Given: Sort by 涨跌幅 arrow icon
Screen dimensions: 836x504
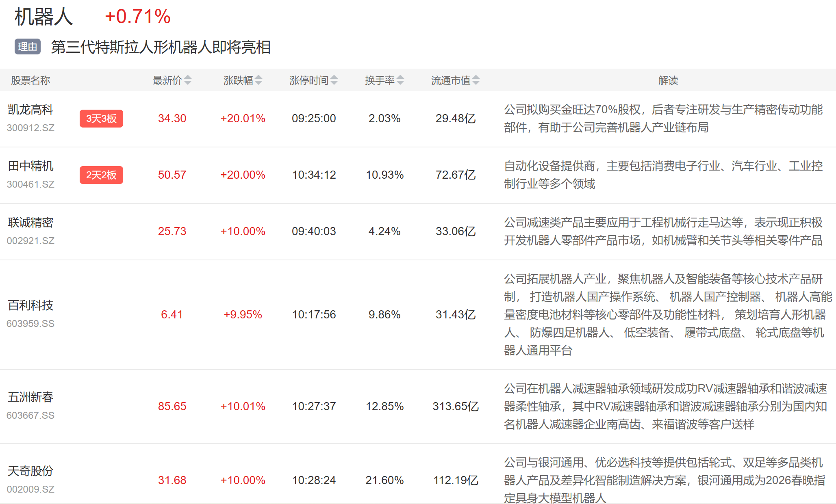Looking at the screenshot, I should click(x=258, y=80).
